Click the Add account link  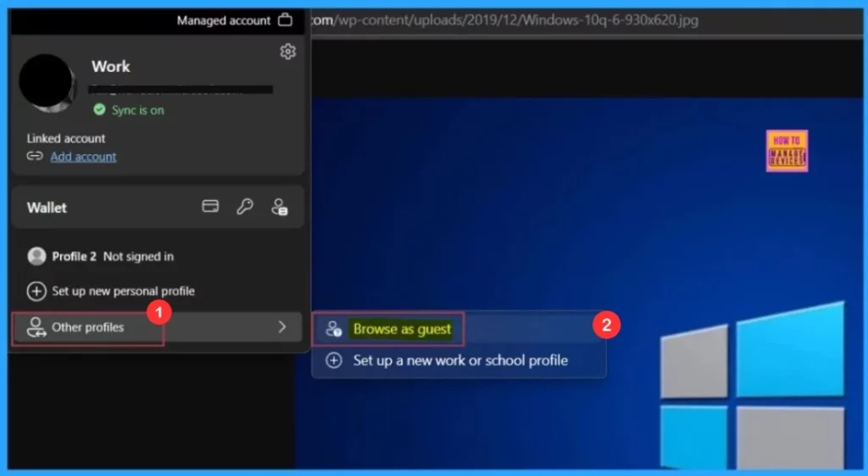point(83,156)
